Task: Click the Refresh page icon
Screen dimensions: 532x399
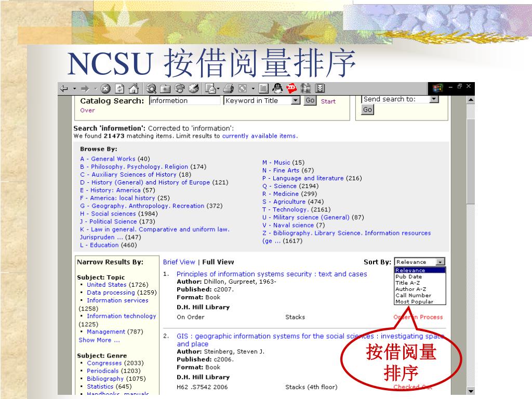Action: [x=120, y=88]
